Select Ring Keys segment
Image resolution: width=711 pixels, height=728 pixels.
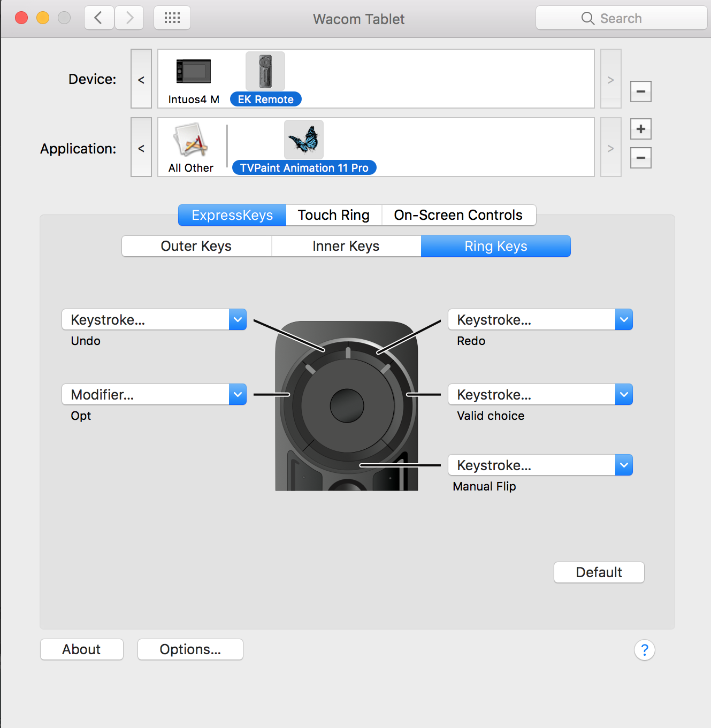click(496, 246)
